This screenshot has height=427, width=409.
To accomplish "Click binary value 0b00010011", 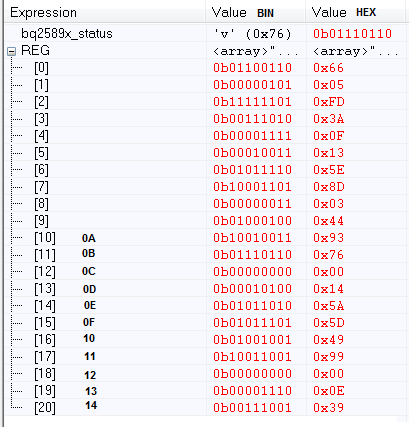I will (253, 153).
